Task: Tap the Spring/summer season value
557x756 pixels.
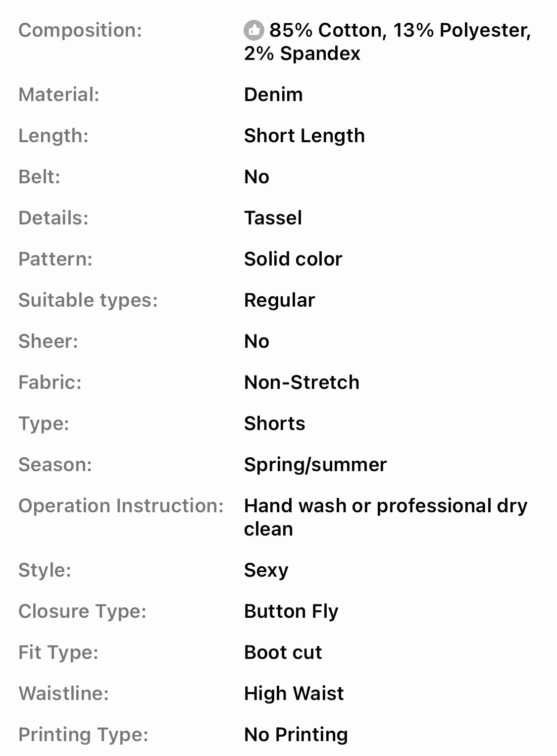Action: tap(315, 464)
